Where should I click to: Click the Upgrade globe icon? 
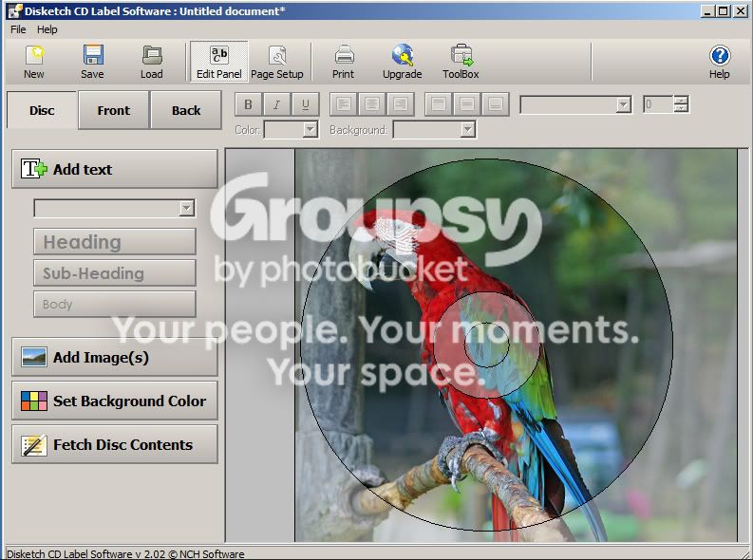pos(402,62)
